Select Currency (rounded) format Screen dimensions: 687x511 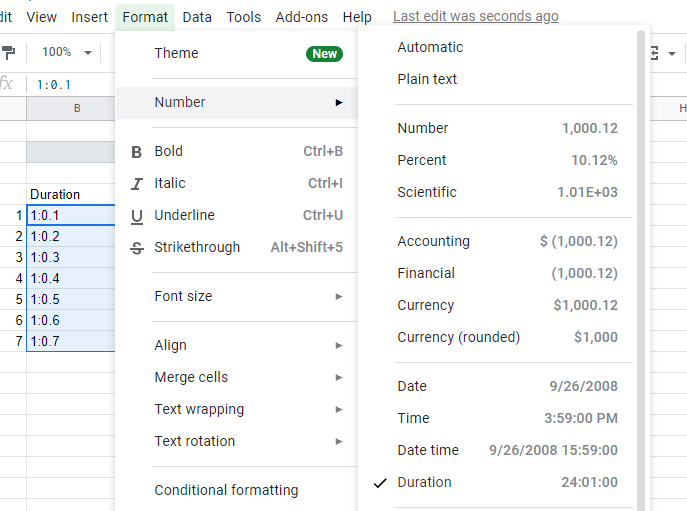[x=498, y=337]
